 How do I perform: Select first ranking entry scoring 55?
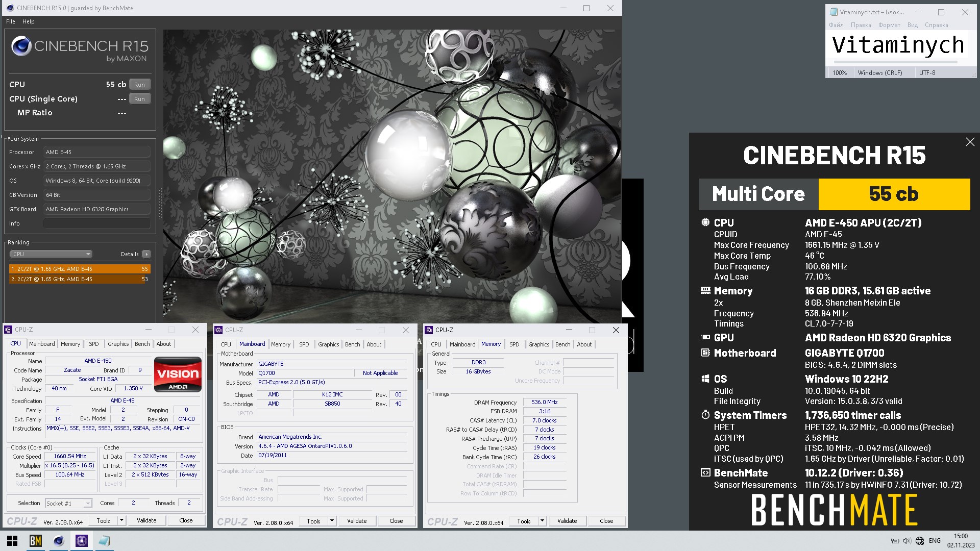(x=80, y=269)
